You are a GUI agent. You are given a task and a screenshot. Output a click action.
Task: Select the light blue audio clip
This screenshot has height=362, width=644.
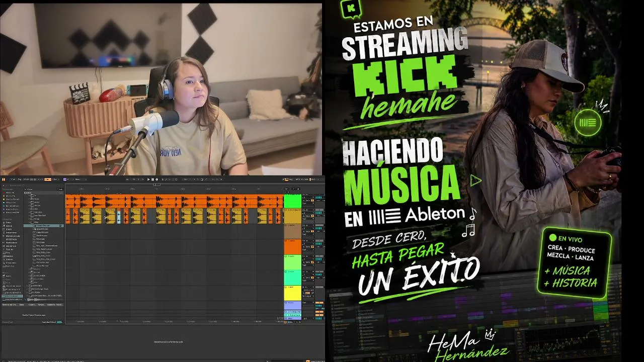(x=119, y=216)
